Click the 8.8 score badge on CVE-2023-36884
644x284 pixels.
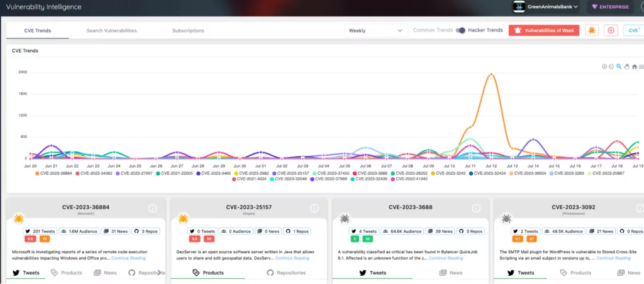click(x=30, y=238)
